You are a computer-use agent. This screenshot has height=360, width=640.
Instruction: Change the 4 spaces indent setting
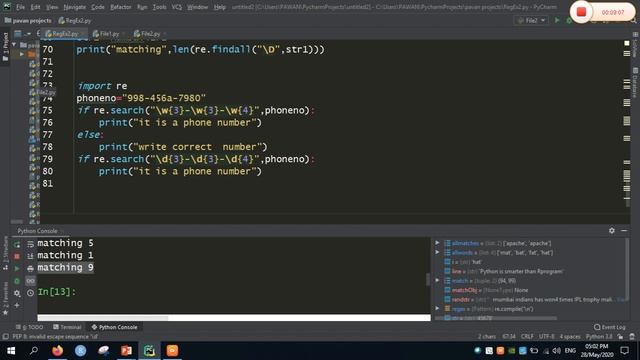tap(570, 337)
